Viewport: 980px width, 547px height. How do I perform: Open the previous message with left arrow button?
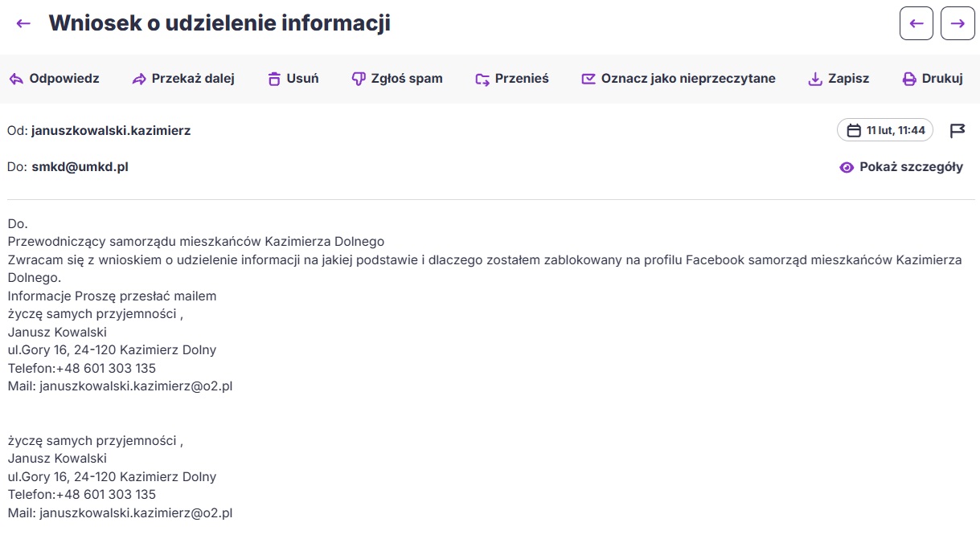point(916,23)
